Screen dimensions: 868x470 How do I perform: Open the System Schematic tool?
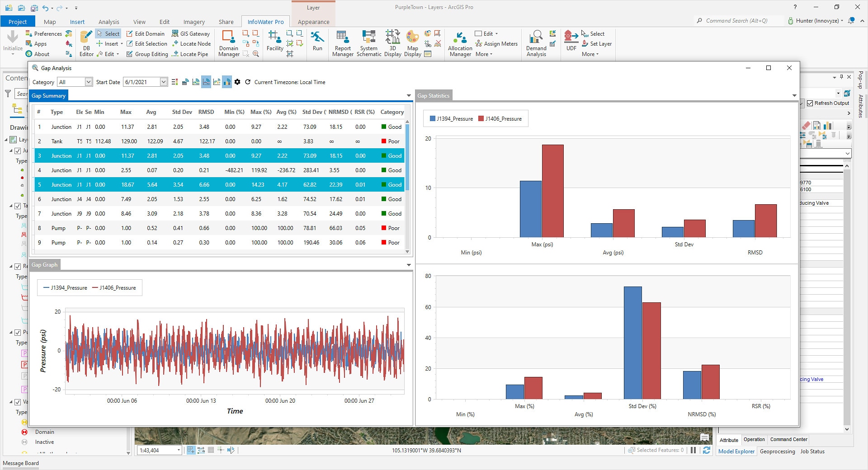click(x=369, y=43)
